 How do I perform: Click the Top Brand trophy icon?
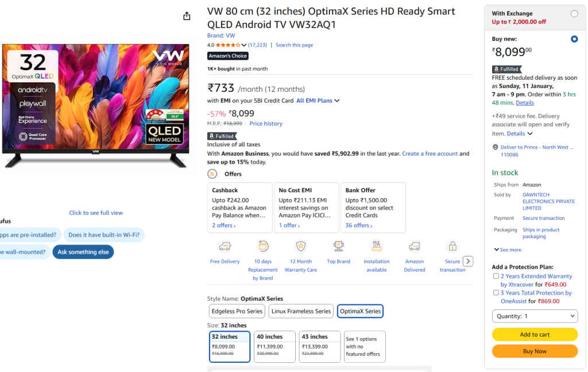click(x=338, y=246)
